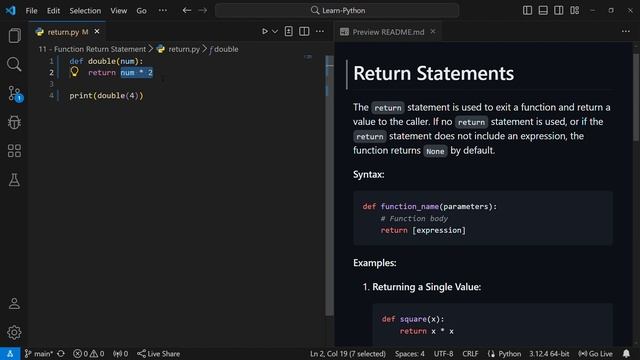The image size is (640, 360).
Task: Open the Testing flask view
Action: click(14, 180)
